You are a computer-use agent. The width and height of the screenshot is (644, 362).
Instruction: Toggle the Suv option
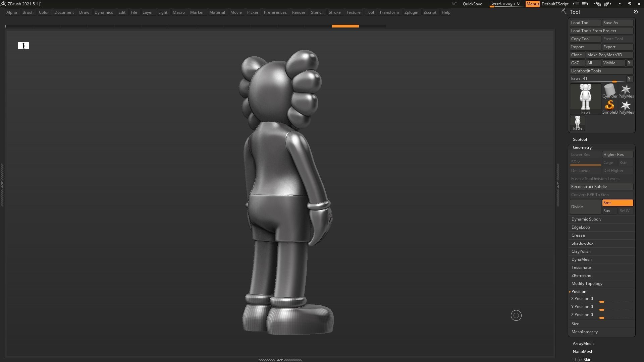click(609, 211)
